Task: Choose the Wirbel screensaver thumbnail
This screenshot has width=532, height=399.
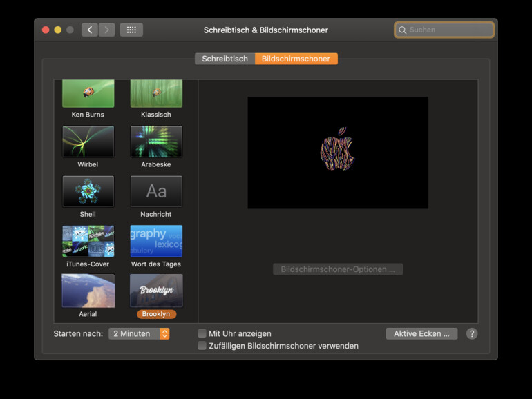Action: 88,142
